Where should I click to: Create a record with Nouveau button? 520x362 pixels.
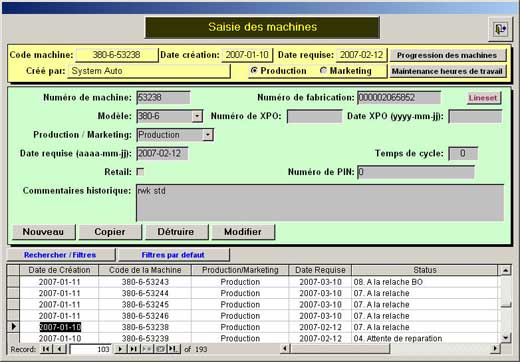point(43,232)
